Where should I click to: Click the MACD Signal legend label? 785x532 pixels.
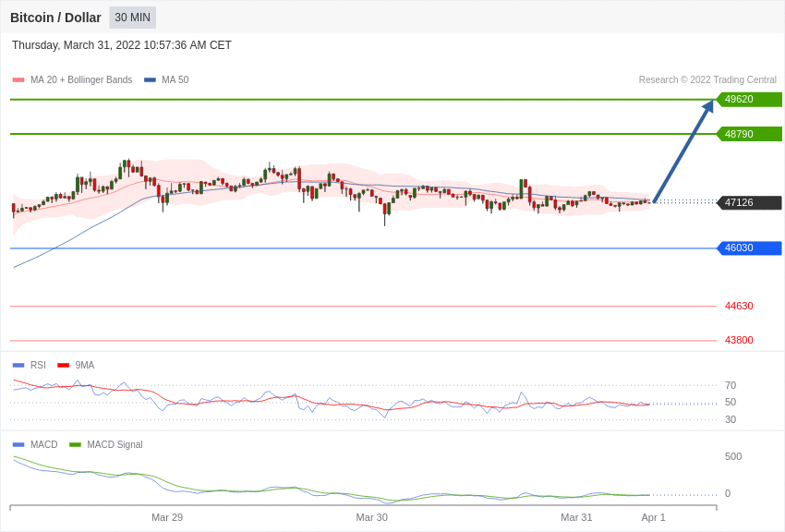(x=115, y=444)
